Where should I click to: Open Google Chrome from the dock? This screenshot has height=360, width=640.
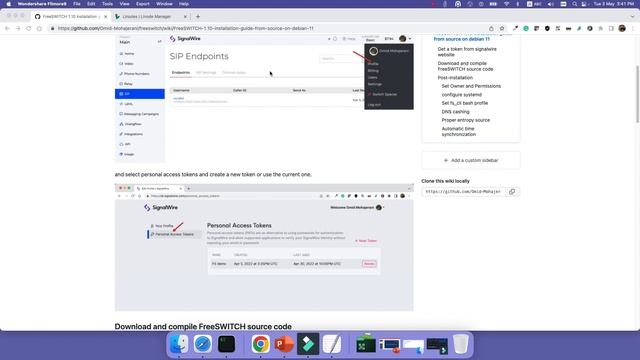tap(260, 344)
